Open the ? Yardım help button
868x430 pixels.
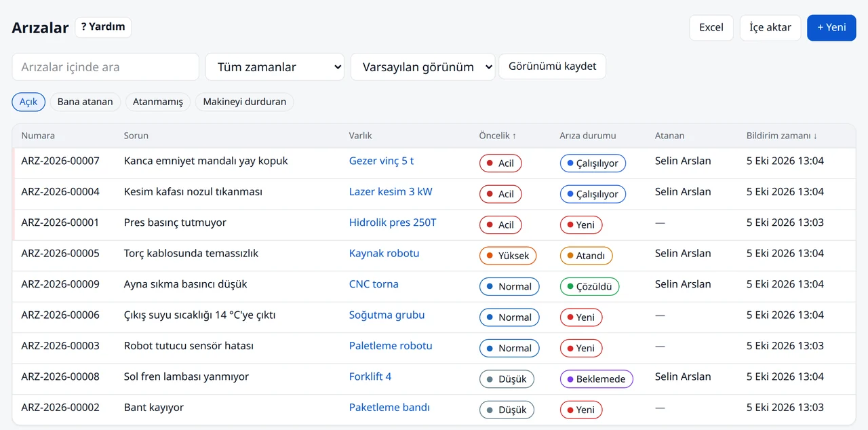coord(103,27)
